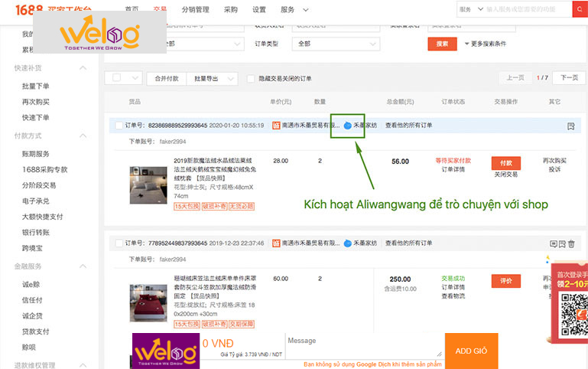Click 查看他的所有订单 on 2019-12-23 order
The width and height of the screenshot is (588, 369).
(x=409, y=243)
